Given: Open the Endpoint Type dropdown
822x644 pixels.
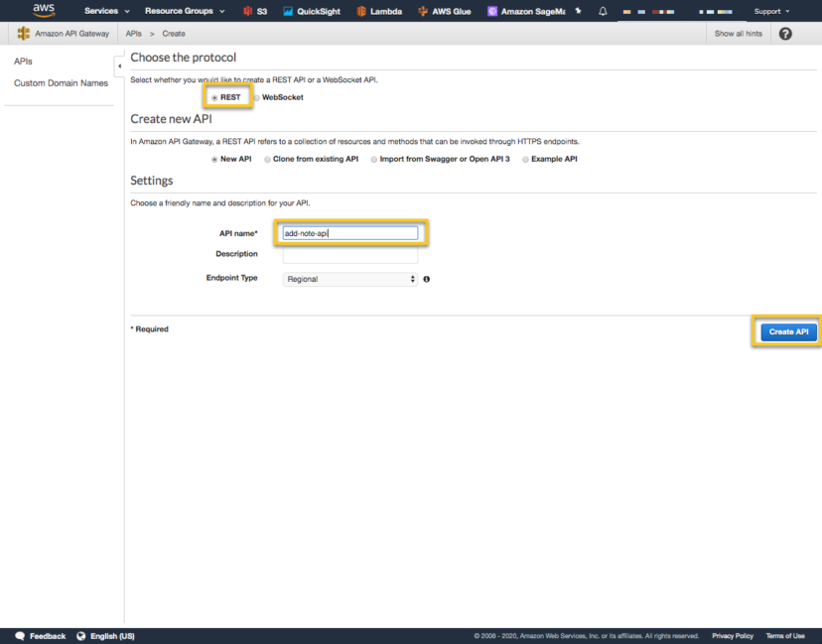Looking at the screenshot, I should [x=349, y=279].
